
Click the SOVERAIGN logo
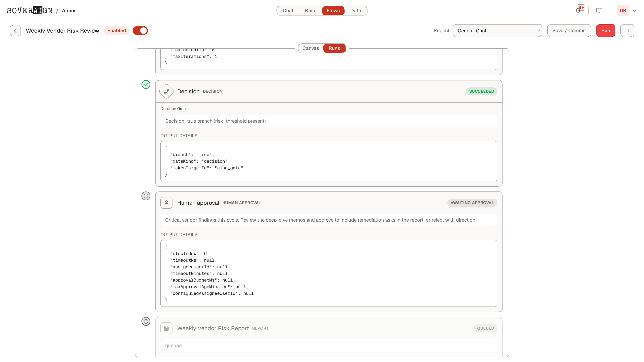[30, 10]
